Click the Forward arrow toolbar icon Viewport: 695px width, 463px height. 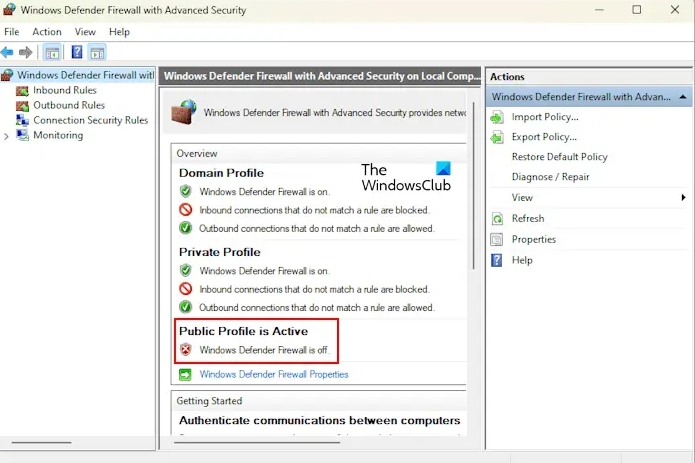[x=26, y=52]
